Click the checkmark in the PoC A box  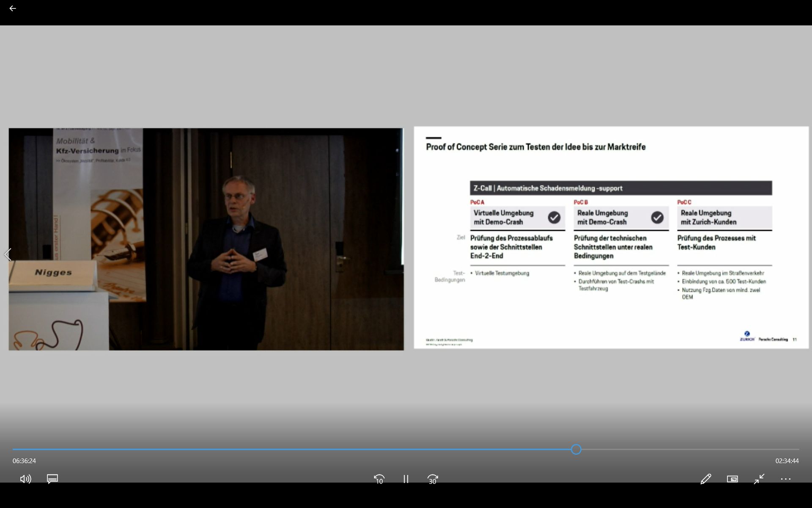click(x=554, y=217)
